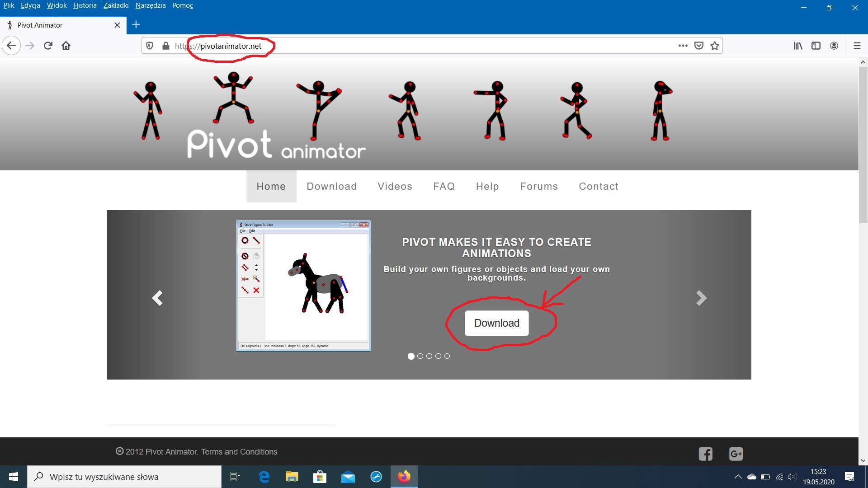Launch Microsoft Edge from the taskbar
This screenshot has width=868, height=488.
(x=264, y=477)
